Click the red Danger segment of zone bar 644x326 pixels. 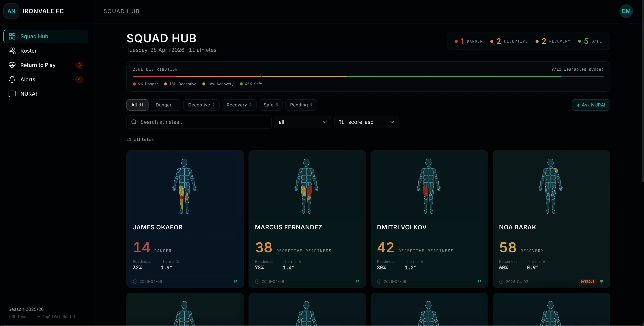pos(154,77)
